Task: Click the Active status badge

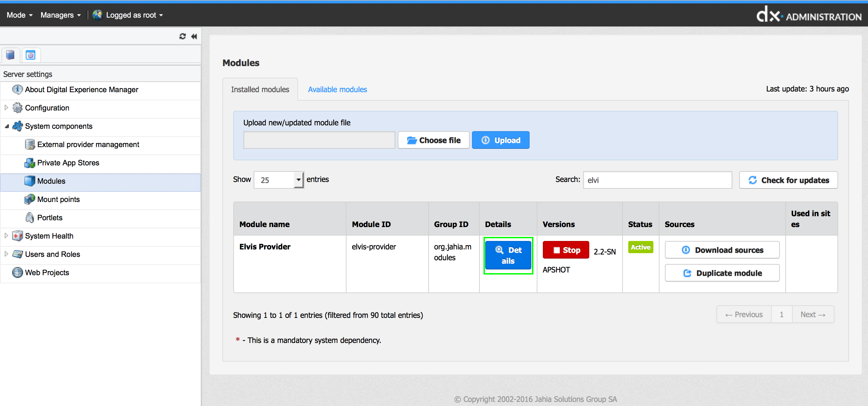Action: 641,247
